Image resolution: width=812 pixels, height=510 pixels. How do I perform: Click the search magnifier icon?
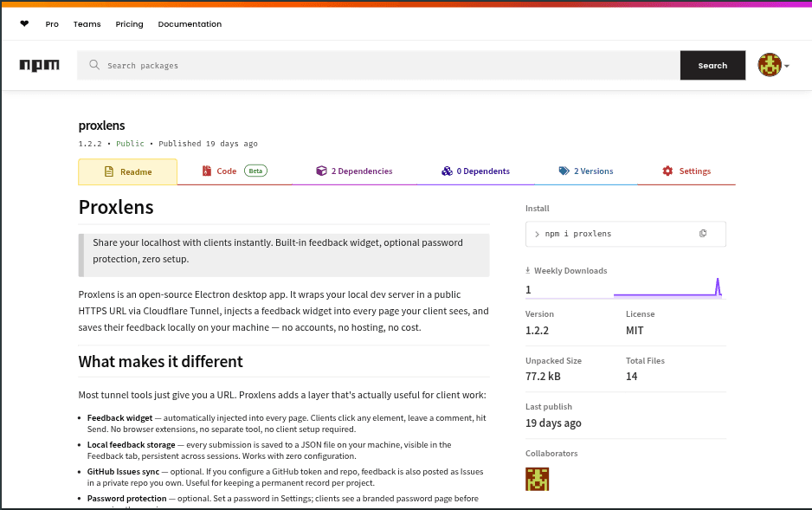pyautogui.click(x=94, y=65)
